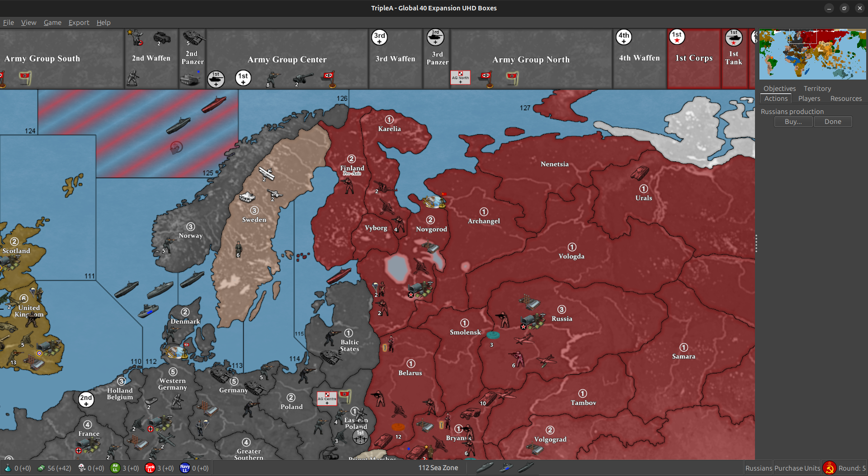Image resolution: width=868 pixels, height=476 pixels.
Task: Select the white tank in Sweden
Action: click(247, 197)
